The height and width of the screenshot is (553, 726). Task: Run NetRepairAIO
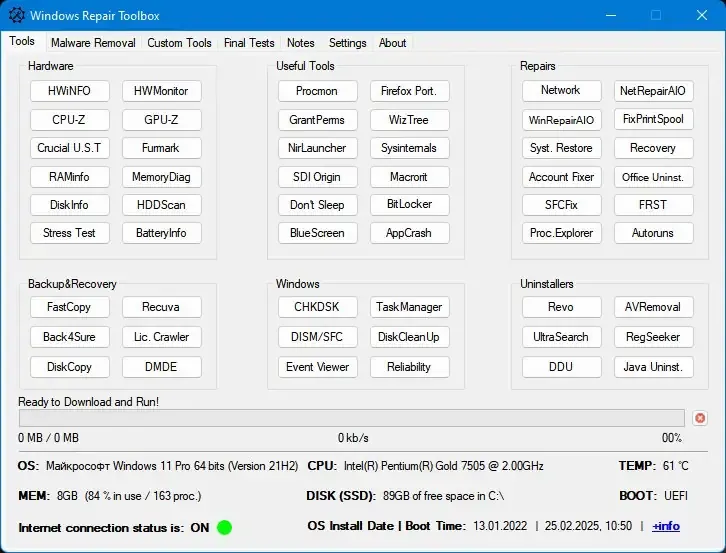[653, 91]
